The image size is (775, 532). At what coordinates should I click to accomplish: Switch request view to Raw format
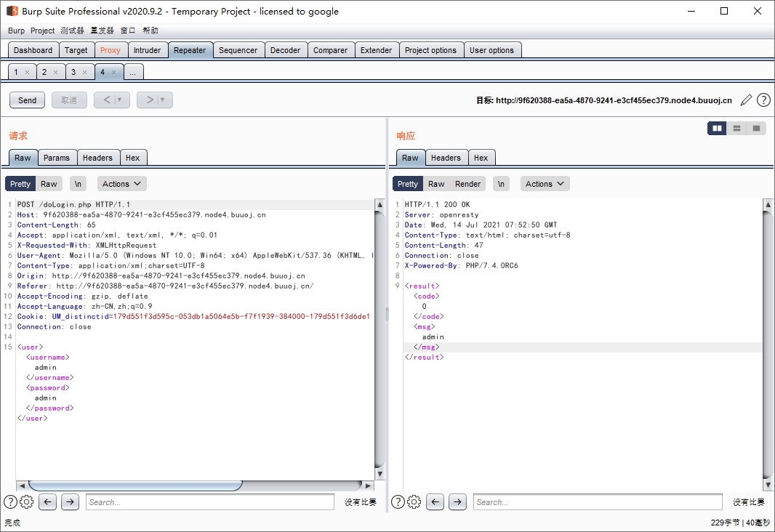[49, 184]
